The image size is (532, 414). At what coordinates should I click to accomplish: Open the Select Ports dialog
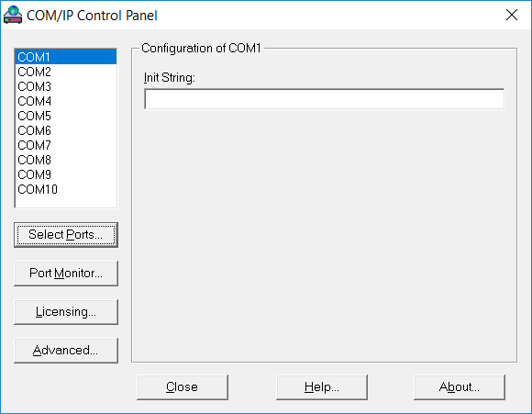[66, 235]
